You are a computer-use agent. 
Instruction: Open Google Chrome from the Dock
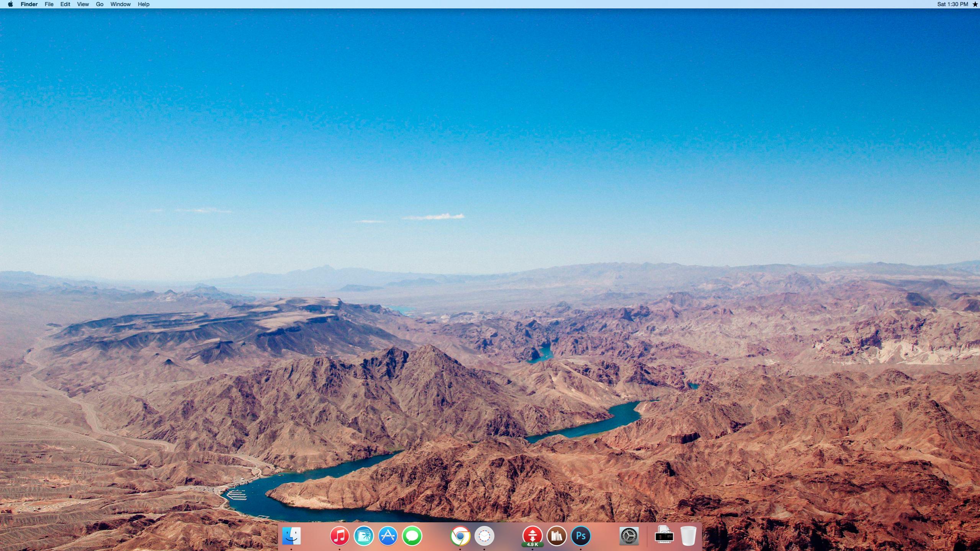coord(460,536)
